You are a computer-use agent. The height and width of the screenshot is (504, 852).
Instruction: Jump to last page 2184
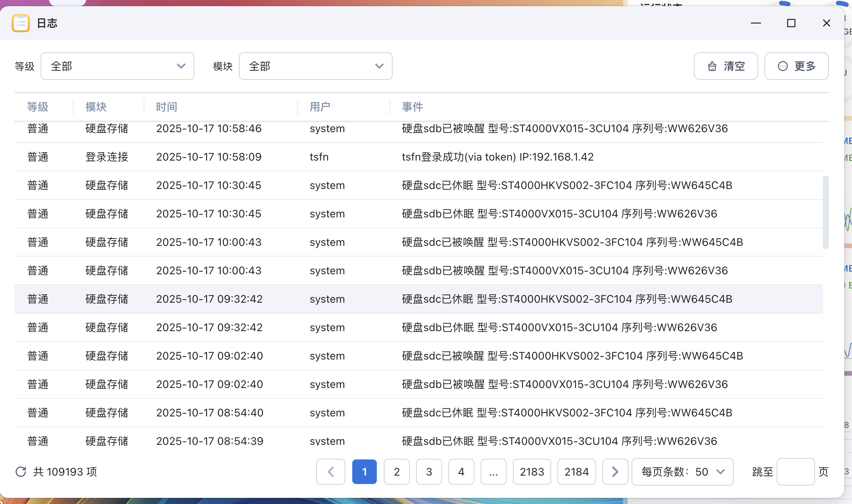(x=576, y=472)
